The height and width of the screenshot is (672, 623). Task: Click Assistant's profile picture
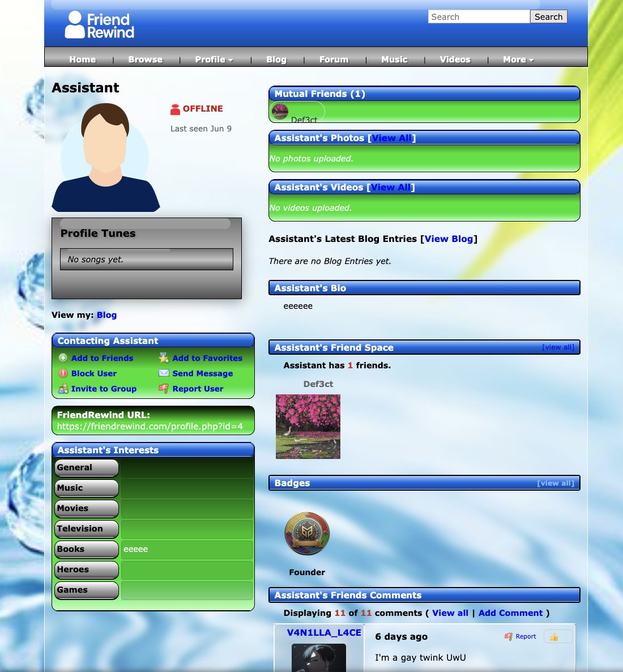pyautogui.click(x=106, y=158)
